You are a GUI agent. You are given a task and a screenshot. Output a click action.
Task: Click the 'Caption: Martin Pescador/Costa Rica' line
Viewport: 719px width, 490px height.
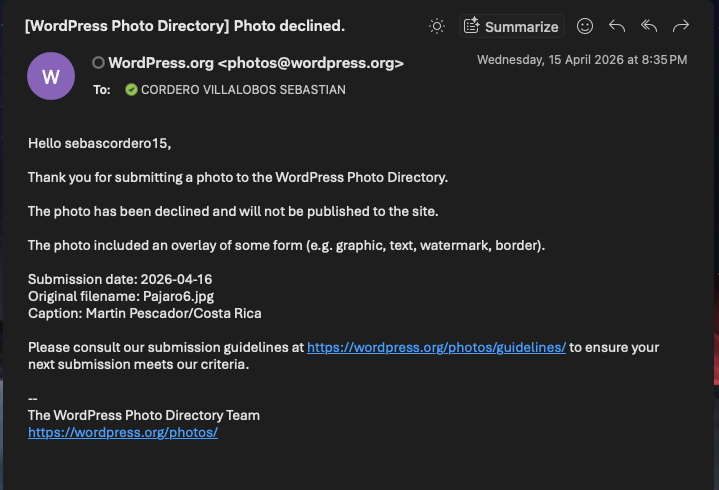click(x=144, y=314)
